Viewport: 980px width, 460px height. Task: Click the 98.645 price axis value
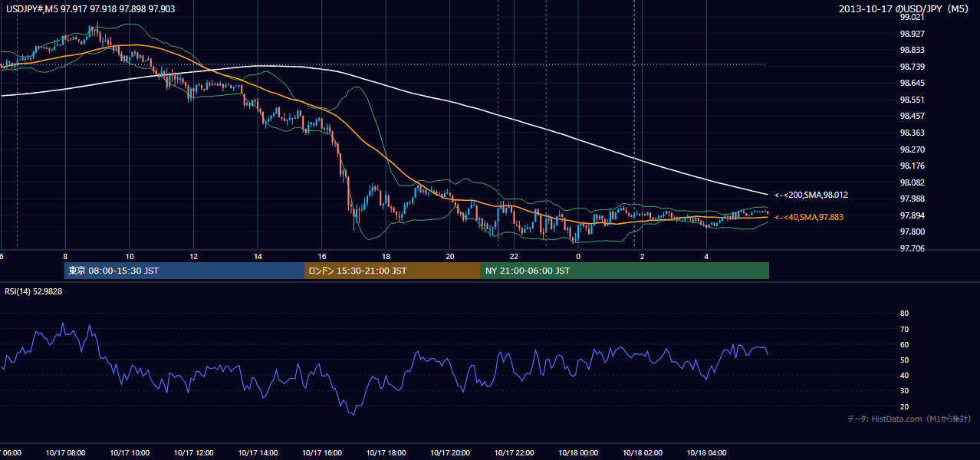[x=911, y=83]
